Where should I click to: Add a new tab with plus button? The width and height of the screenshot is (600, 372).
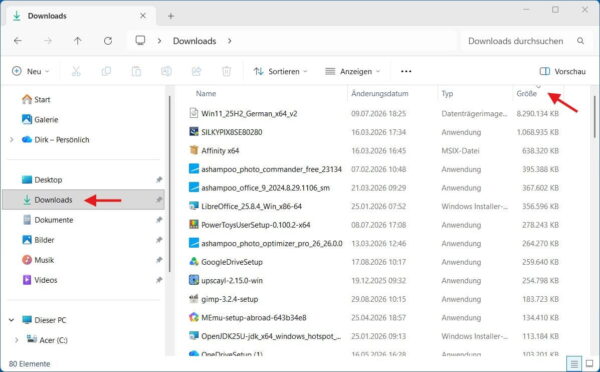[x=171, y=16]
